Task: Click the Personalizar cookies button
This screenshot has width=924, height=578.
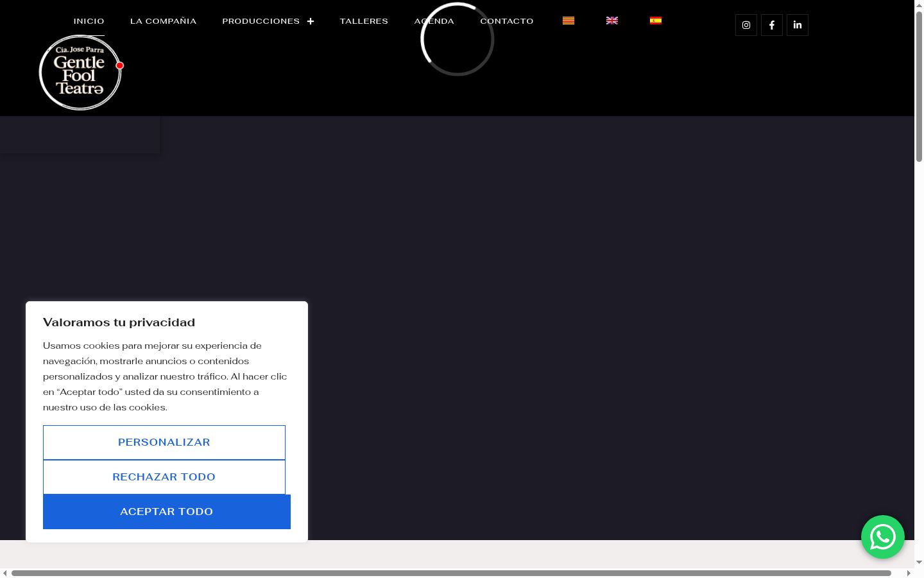Action: pyautogui.click(x=164, y=442)
